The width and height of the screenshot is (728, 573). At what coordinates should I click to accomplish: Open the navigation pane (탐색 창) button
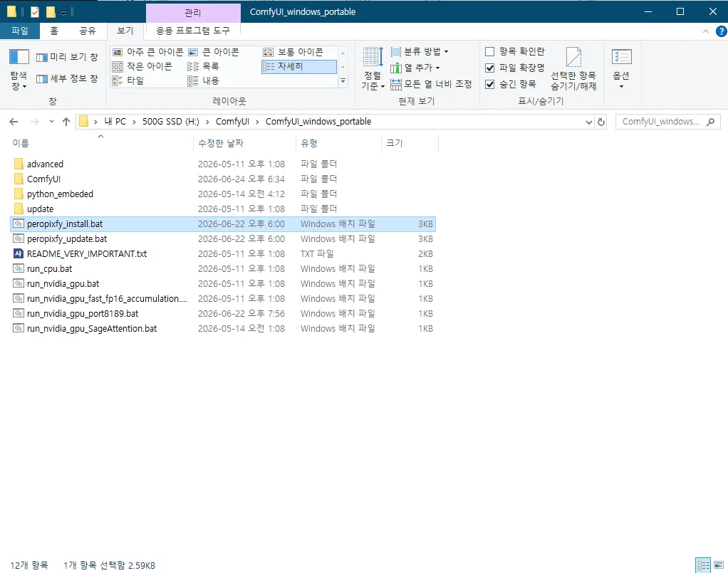[x=19, y=70]
